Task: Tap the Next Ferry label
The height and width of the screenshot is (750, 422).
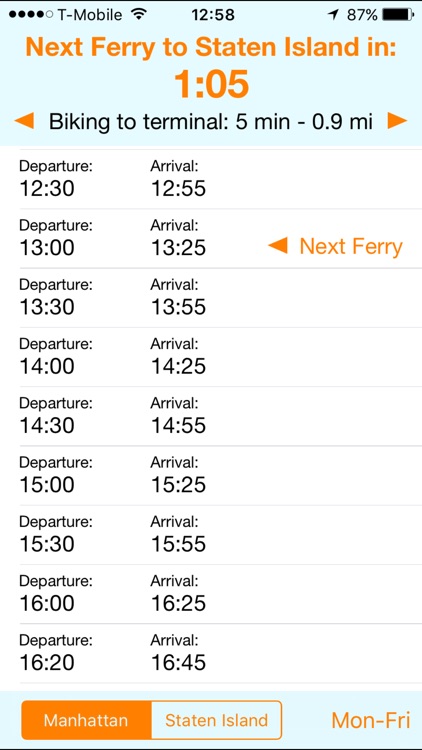Action: point(351,247)
